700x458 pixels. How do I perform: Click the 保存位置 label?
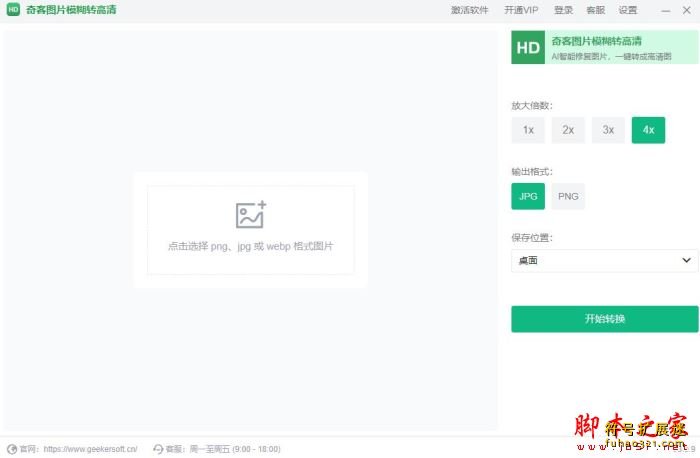pyautogui.click(x=532, y=237)
